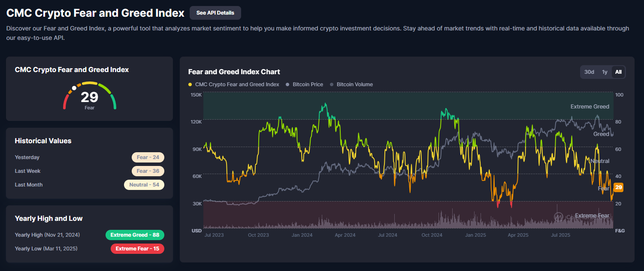Click the red Extreme Fear - 15 badge
This screenshot has height=271, width=644.
(137, 249)
